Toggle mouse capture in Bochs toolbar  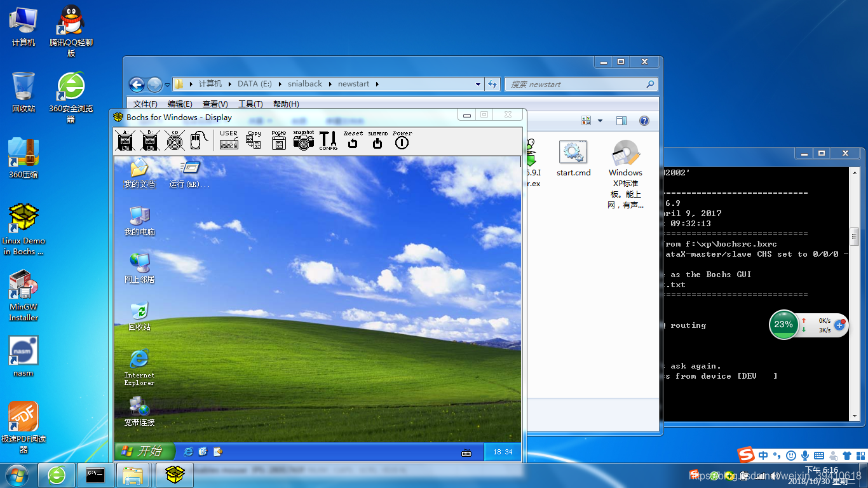point(200,140)
